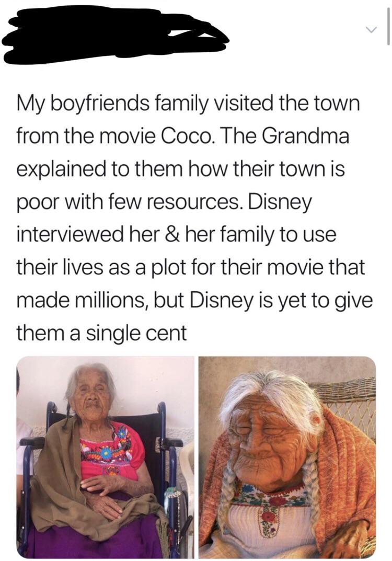The height and width of the screenshot is (561, 392).
Task: Click the embroidered pink blouse in left photo
Action: [109, 453]
